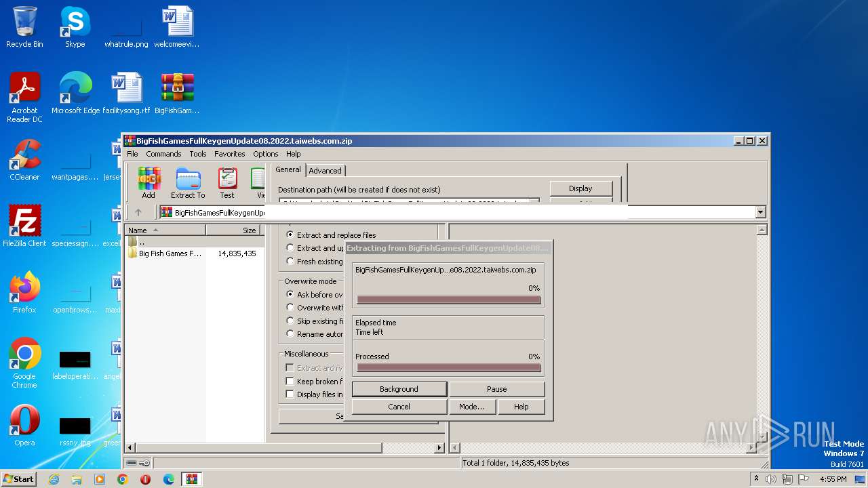The height and width of the screenshot is (488, 868).
Task: Click the Mode... button
Action: pos(472,407)
